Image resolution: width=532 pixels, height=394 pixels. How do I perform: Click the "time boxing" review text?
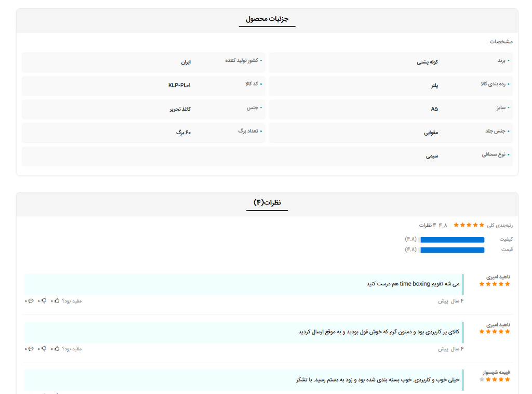[413, 284]
